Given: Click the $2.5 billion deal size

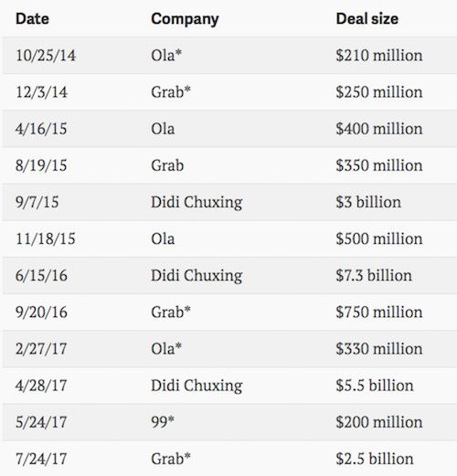Looking at the screenshot, I should 375,460.
